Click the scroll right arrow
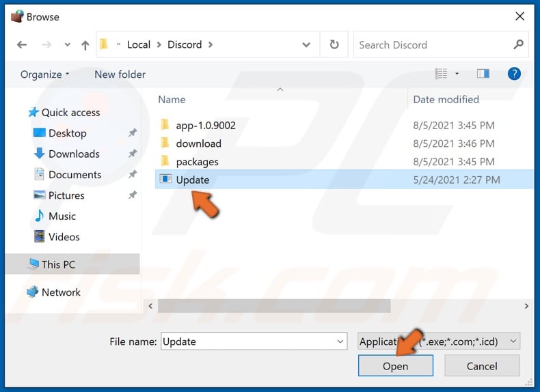 tap(526, 306)
